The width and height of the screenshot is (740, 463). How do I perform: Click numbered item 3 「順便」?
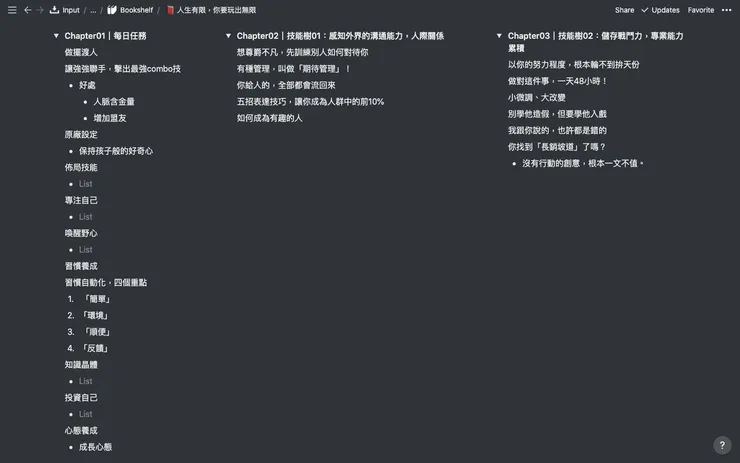click(97, 332)
